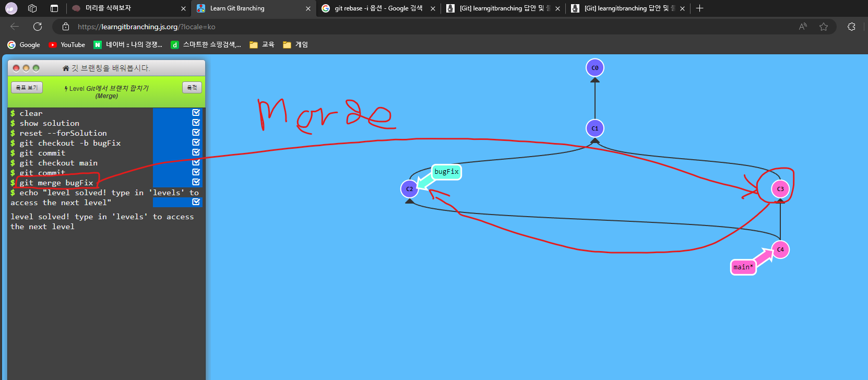Click the green dot of terminal window

[x=36, y=68]
